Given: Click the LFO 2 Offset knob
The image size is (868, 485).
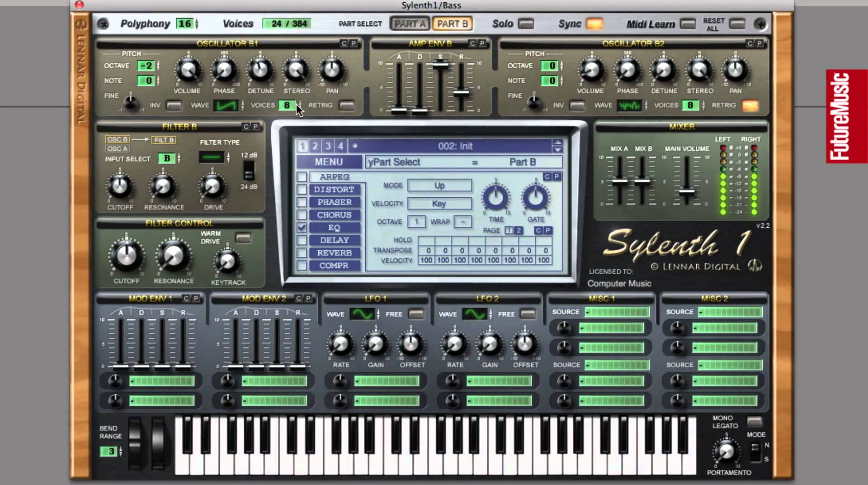Looking at the screenshot, I should [x=525, y=345].
